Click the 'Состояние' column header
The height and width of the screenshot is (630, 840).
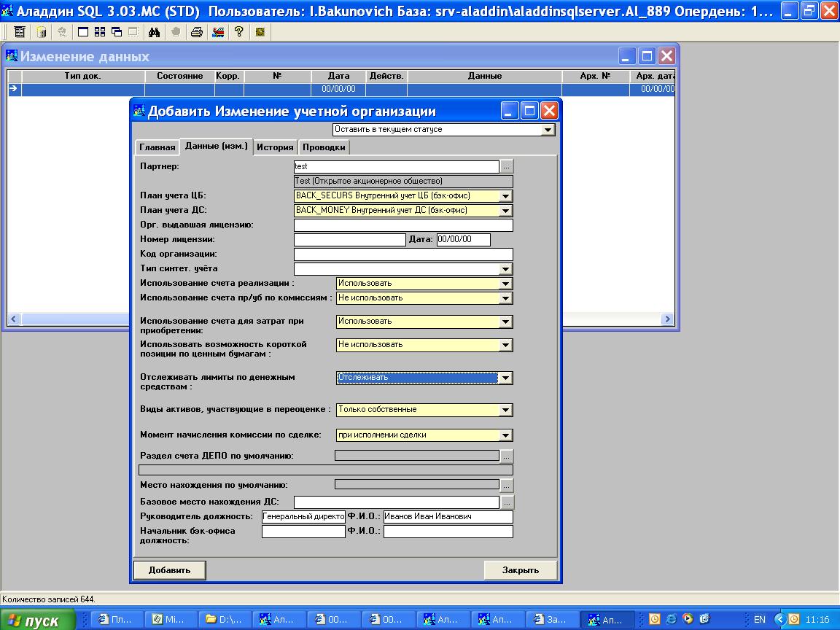pyautogui.click(x=179, y=76)
